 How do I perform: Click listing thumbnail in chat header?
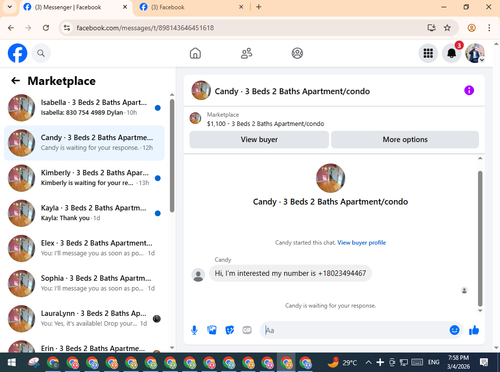coord(201,90)
